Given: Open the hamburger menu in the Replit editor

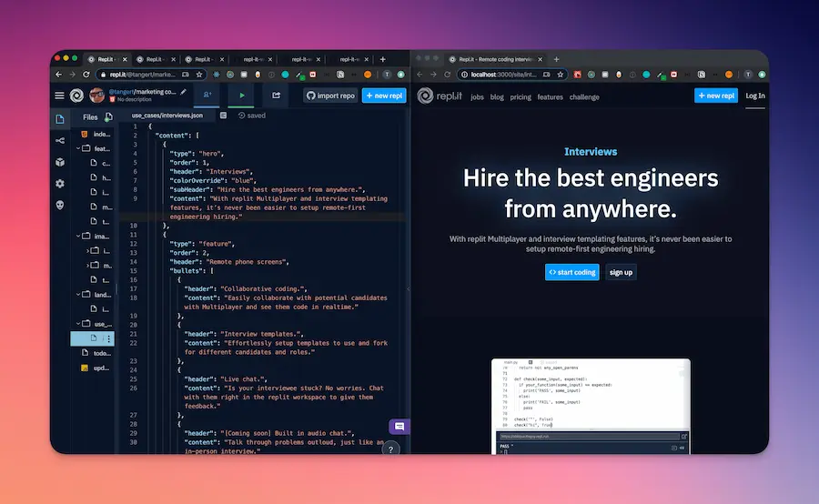Looking at the screenshot, I should pyautogui.click(x=59, y=96).
